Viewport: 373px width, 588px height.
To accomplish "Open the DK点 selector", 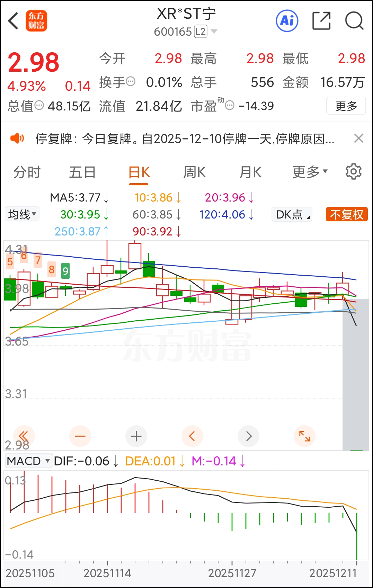I will [x=292, y=214].
